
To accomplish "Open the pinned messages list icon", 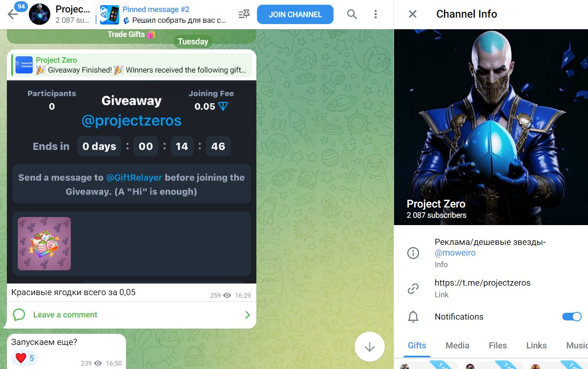I will tap(244, 15).
